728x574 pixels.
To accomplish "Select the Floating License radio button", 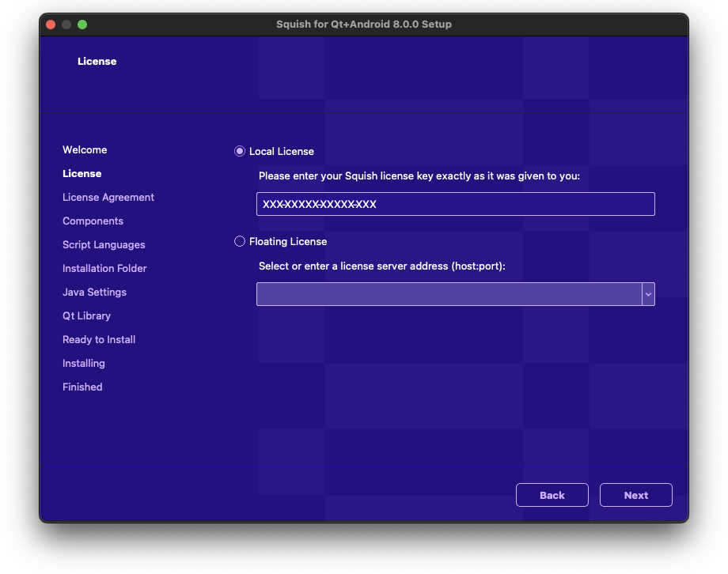I will click(239, 241).
